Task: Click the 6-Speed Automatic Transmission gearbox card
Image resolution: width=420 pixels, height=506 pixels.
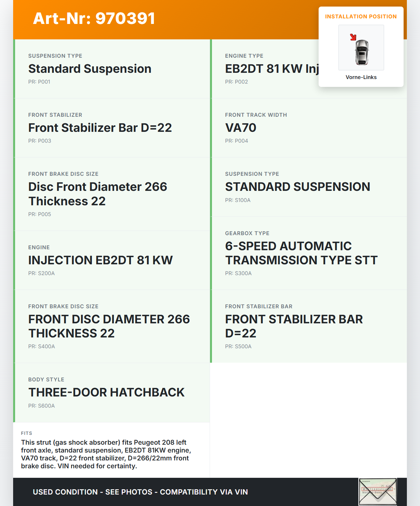Action: [308, 253]
